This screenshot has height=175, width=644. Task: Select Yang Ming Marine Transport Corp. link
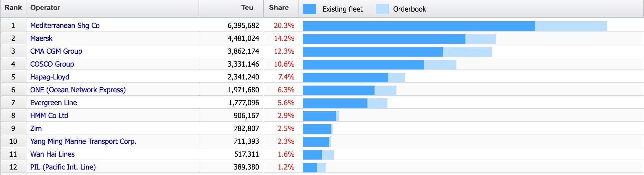pyautogui.click(x=83, y=142)
